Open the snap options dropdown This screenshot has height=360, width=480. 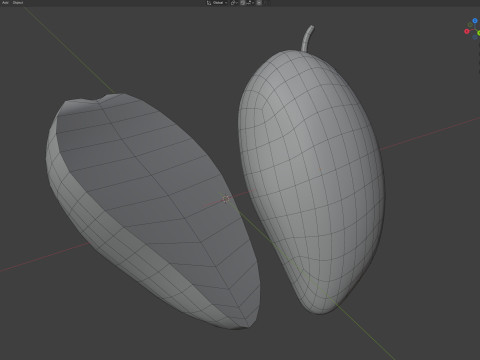250,3
